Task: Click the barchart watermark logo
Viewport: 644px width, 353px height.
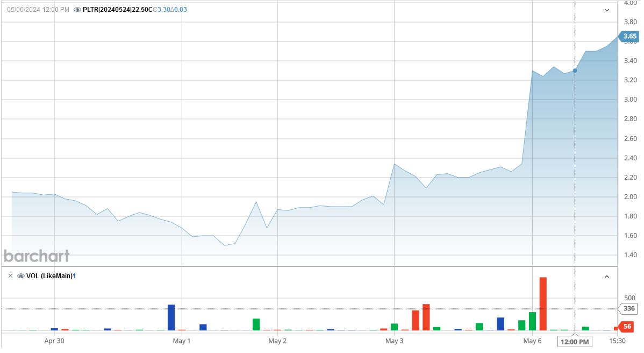Action: point(37,256)
